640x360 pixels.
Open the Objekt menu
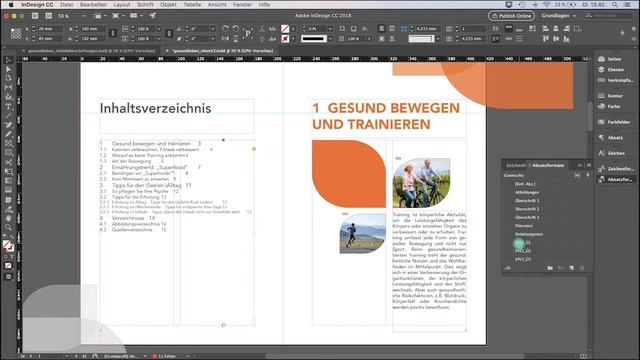point(168,4)
